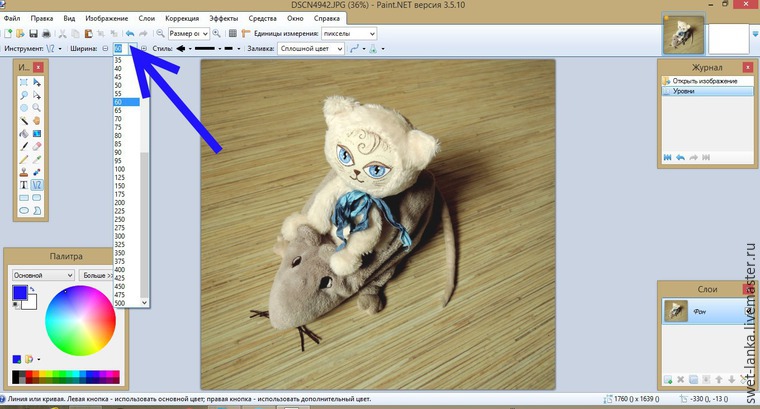
Task: Click the Undo arrow in toolbar
Action: 129,34
